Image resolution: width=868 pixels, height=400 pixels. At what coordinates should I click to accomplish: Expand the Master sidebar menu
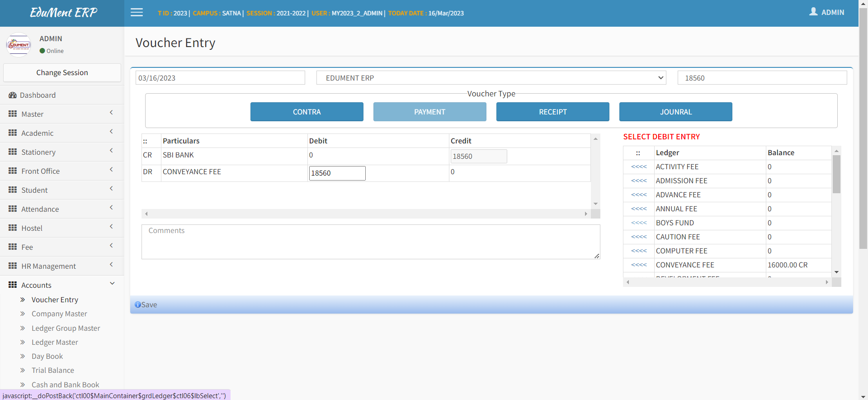[x=62, y=114]
